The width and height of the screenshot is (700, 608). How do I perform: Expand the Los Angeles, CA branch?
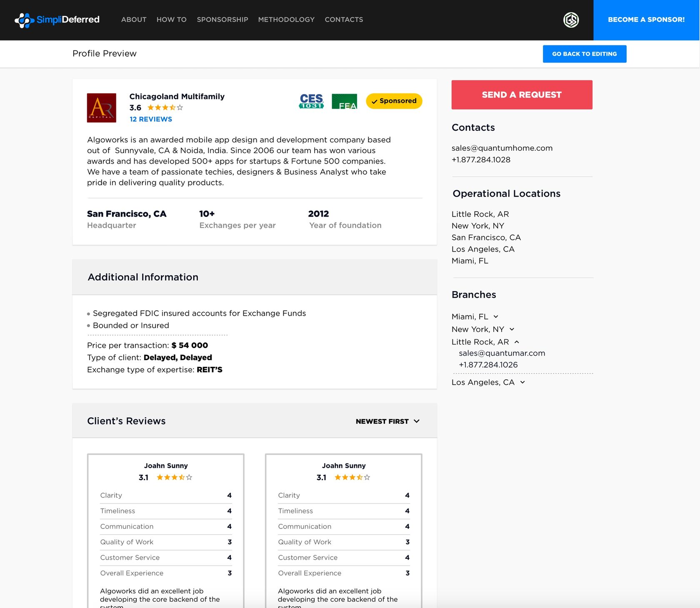[x=522, y=382]
